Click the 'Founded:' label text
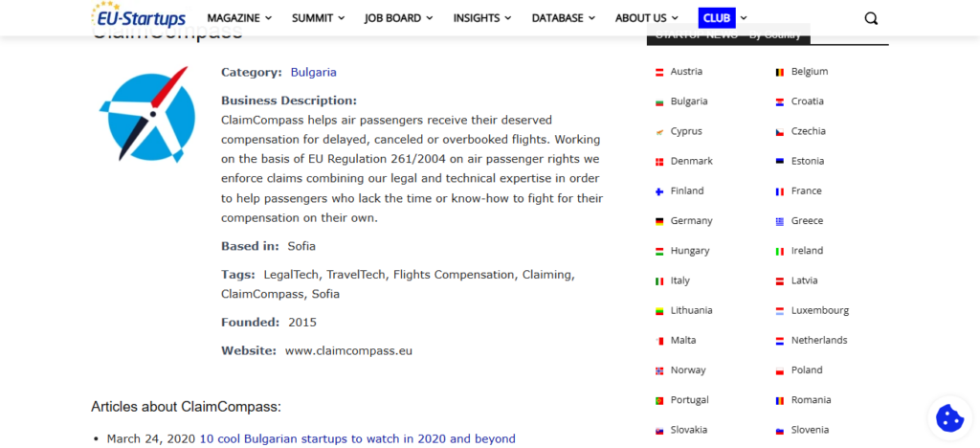980x448 pixels. 251,323
